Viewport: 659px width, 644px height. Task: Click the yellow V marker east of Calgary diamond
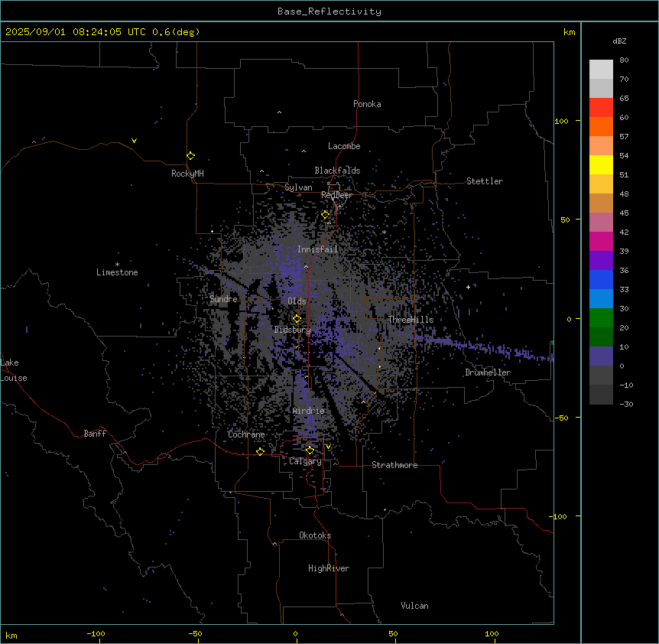pos(328,447)
